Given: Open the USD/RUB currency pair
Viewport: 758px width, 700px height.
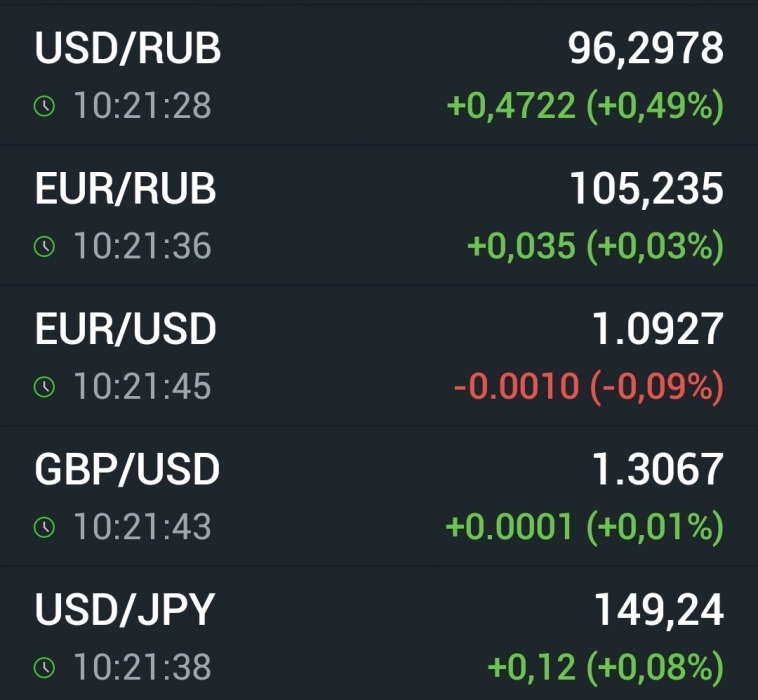Looking at the screenshot, I should (127, 48).
